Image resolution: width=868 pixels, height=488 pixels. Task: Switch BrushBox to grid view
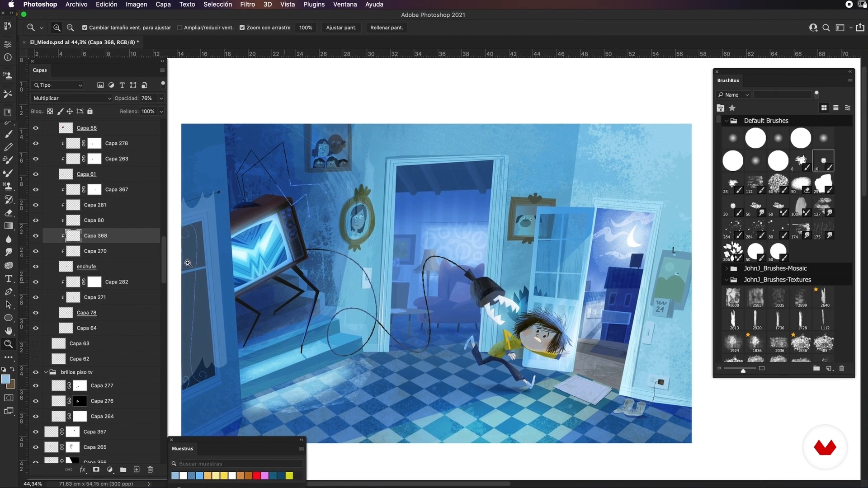(824, 108)
